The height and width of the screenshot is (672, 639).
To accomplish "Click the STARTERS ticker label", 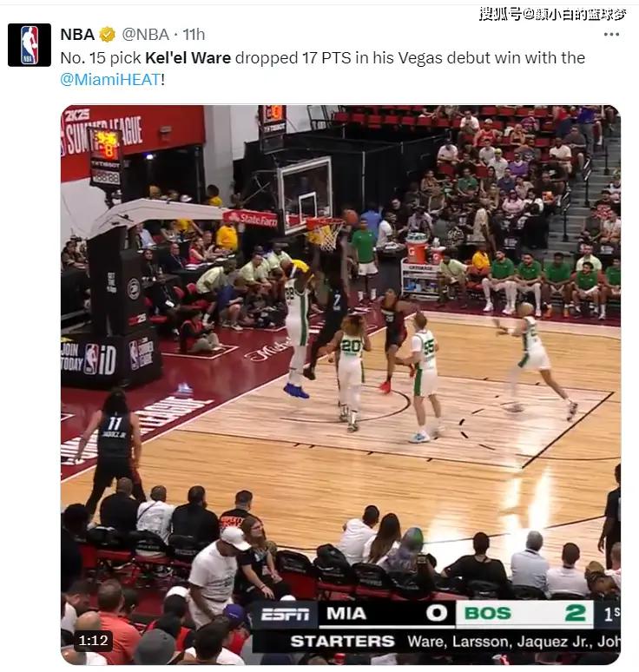I will click(342, 642).
